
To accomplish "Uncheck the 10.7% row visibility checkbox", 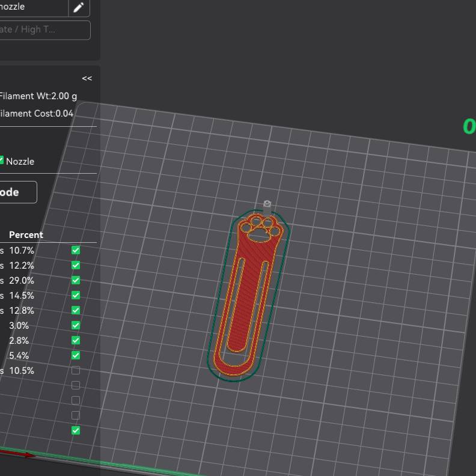I will [x=76, y=250].
